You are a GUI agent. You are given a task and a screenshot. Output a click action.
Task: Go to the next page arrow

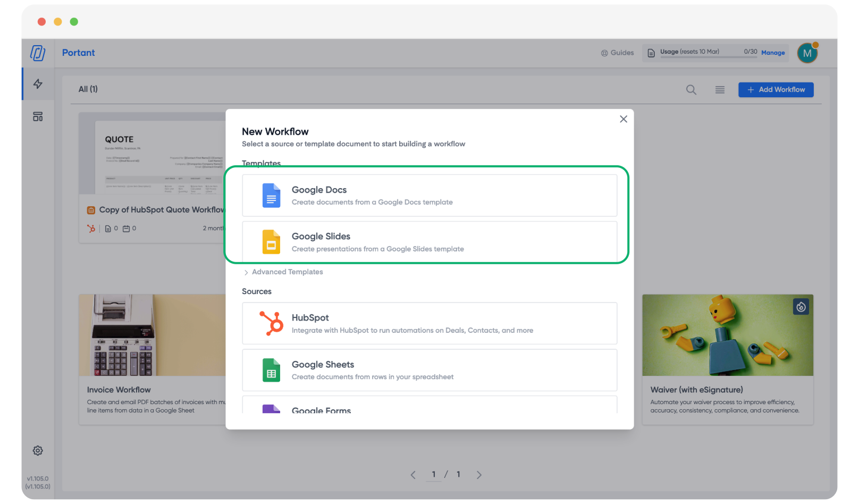(479, 475)
